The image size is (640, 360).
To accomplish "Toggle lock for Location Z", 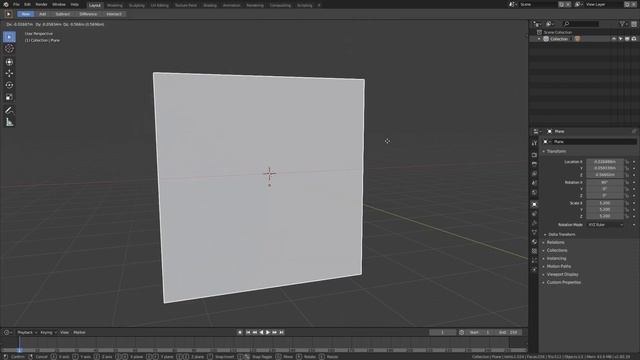I will point(627,175).
